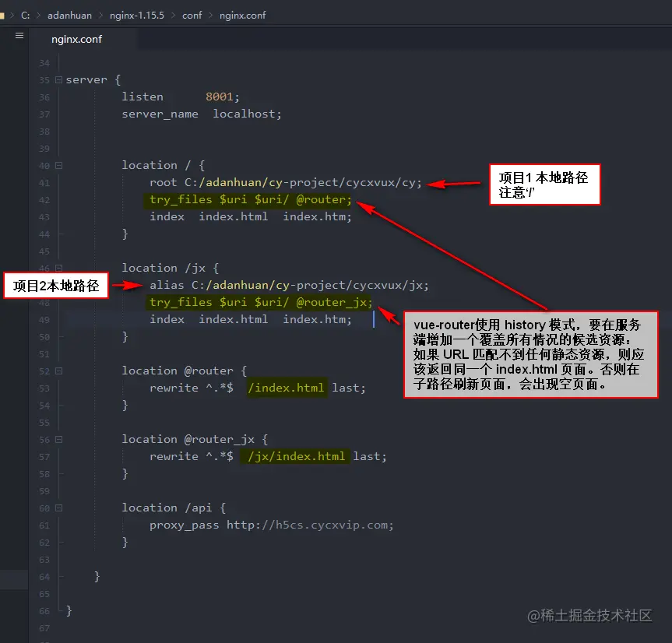Click '/jx/index.html' in line 57 rewrite
Viewport: 672px width, 643px height.
click(x=296, y=457)
